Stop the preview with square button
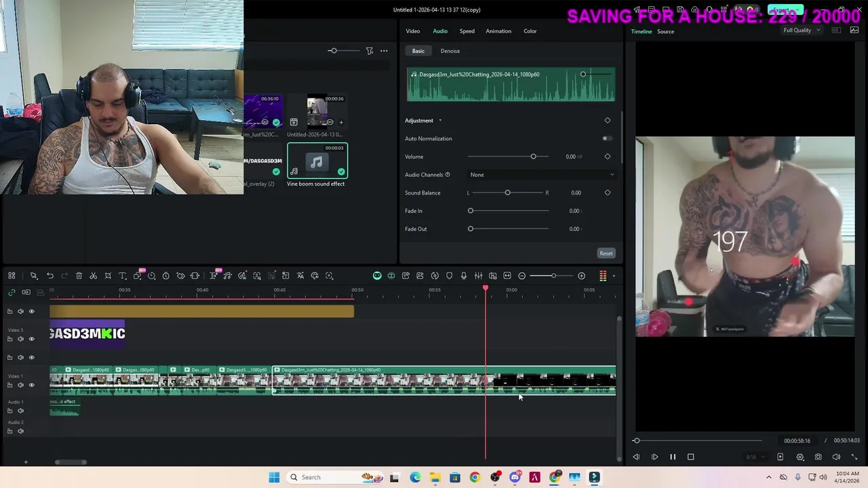The image size is (868, 488). [690, 457]
